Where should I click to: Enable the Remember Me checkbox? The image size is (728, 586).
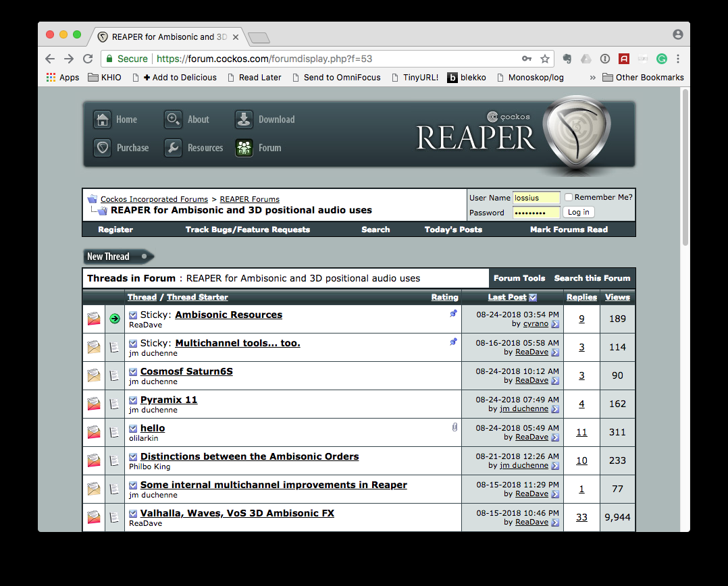(569, 197)
